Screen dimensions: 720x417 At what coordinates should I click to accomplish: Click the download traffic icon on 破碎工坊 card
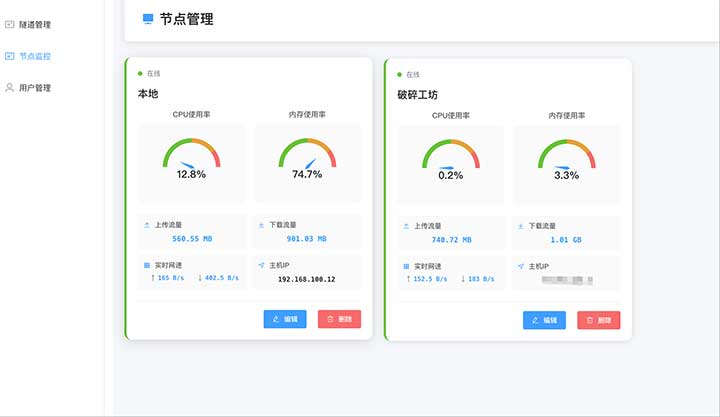[x=521, y=226]
